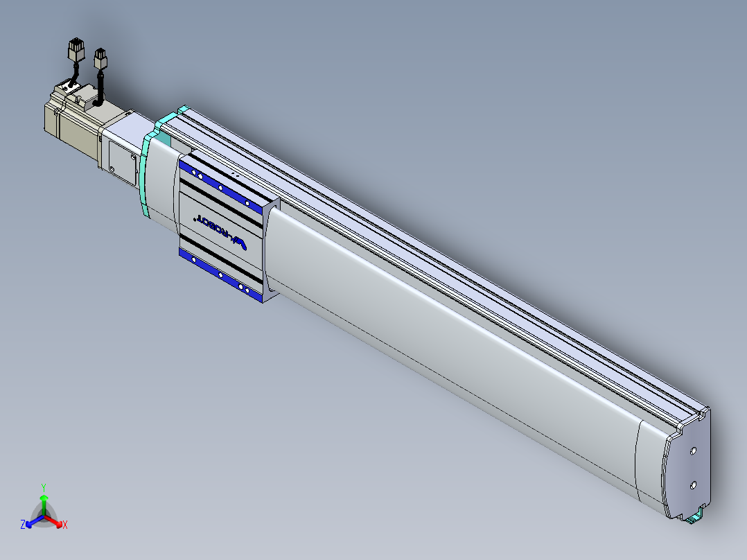Click the green Y axis of the triad
This screenshot has width=747, height=560.
click(44, 505)
